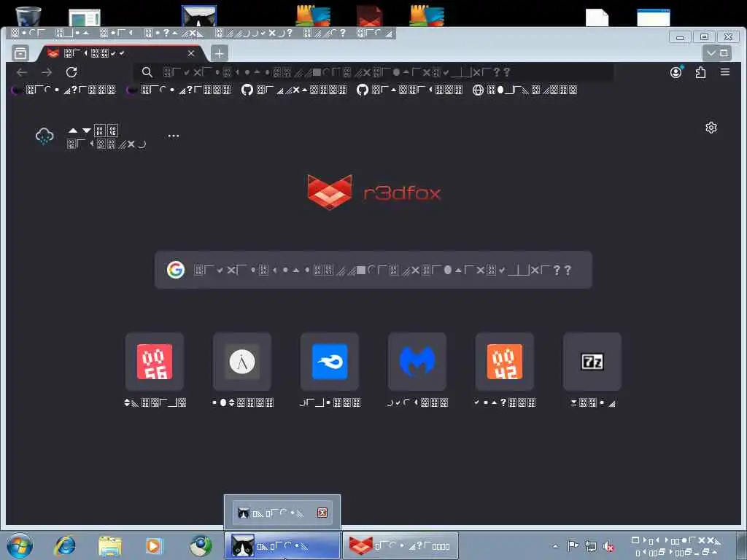Open the second GitHub bookmark

pyautogui.click(x=410, y=90)
